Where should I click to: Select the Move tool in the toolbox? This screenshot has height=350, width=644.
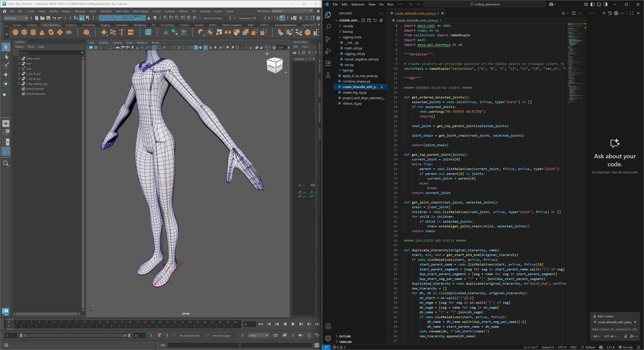click(x=6, y=74)
